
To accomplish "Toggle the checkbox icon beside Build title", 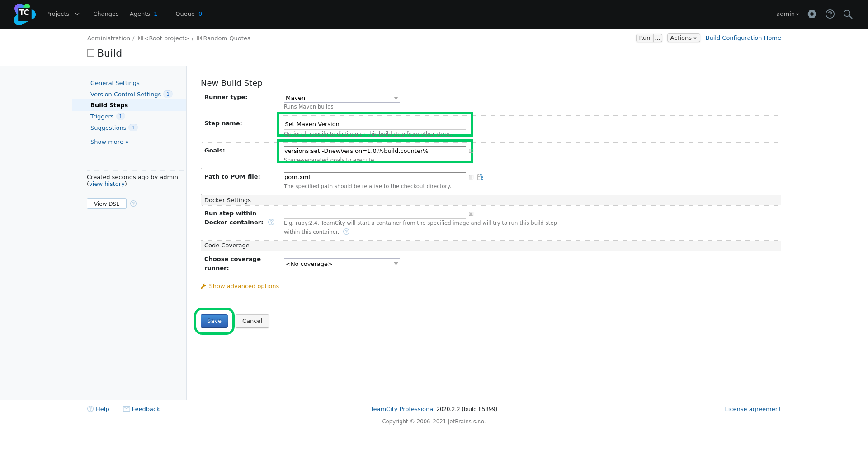I will tap(91, 53).
